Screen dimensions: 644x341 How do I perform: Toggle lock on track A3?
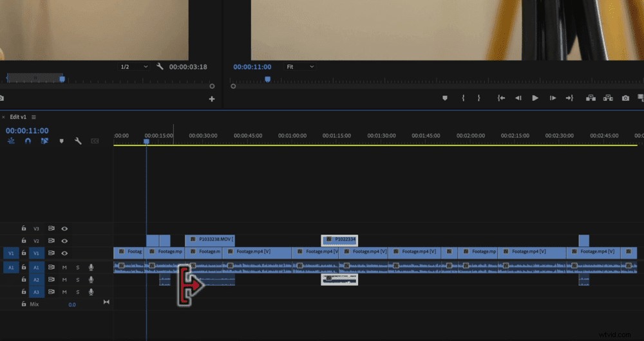pos(23,291)
